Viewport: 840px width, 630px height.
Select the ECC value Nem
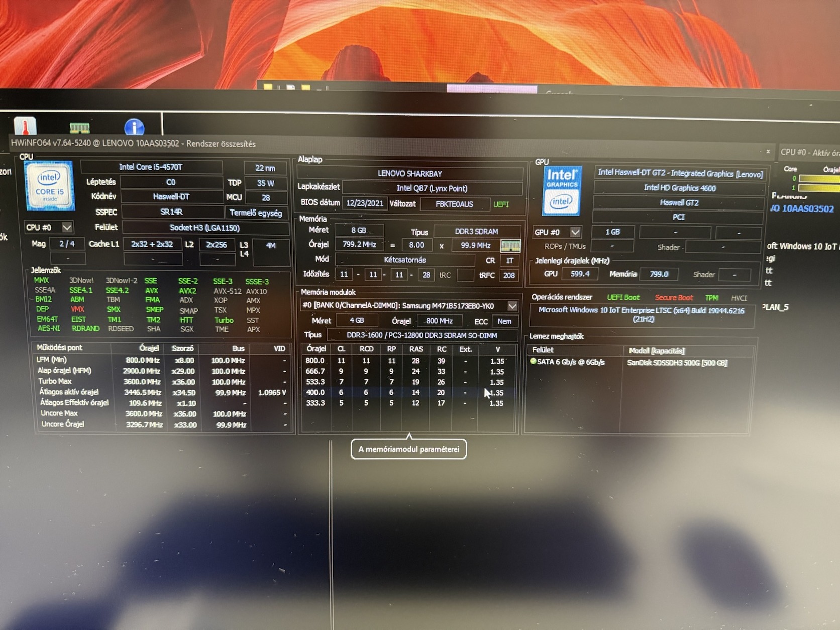tap(504, 321)
